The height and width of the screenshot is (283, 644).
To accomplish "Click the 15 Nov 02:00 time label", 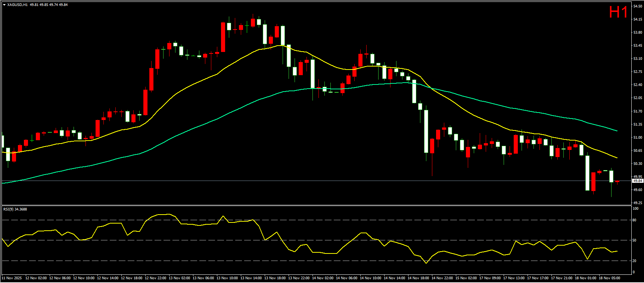I will point(466,278).
